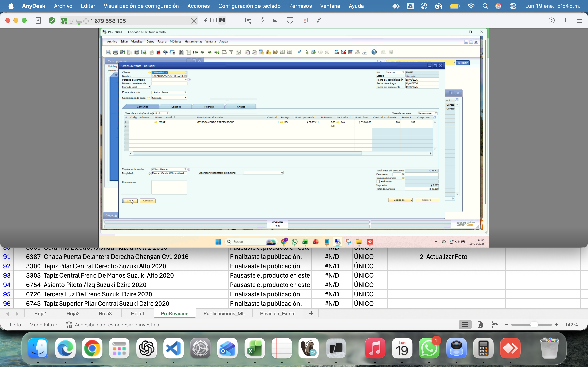The image size is (588, 367).
Task: Click the SAP print icon
Action: tap(115, 52)
